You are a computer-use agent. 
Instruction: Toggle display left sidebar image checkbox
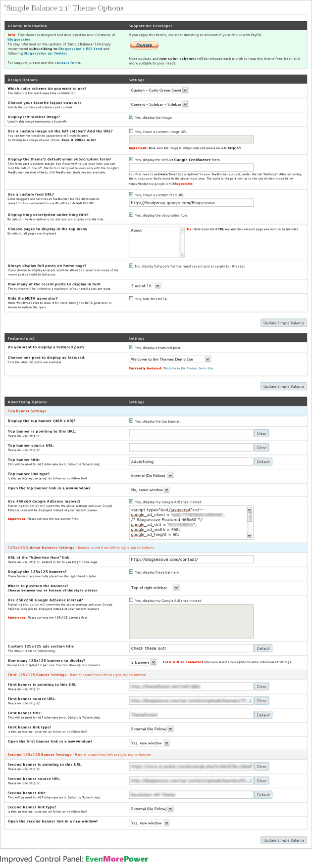click(x=131, y=117)
